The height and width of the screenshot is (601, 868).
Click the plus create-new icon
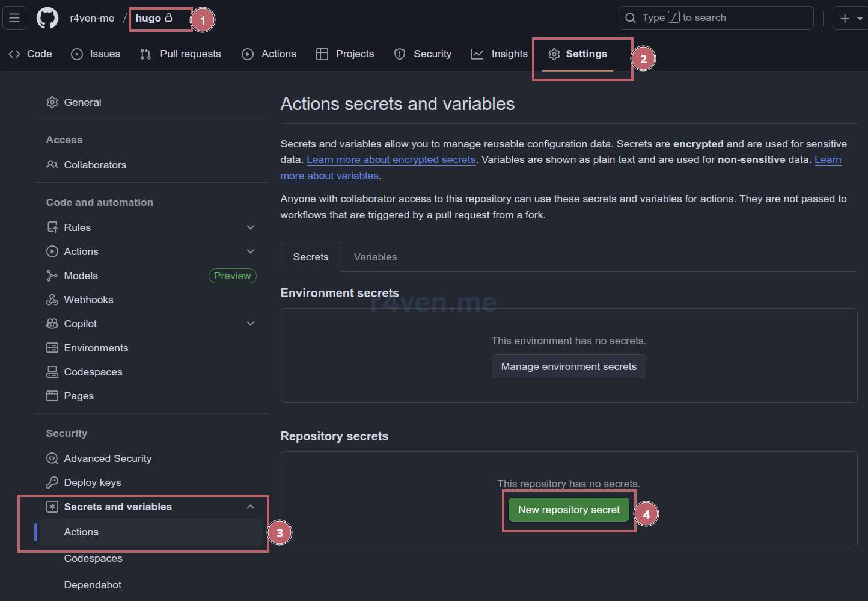[x=845, y=18]
